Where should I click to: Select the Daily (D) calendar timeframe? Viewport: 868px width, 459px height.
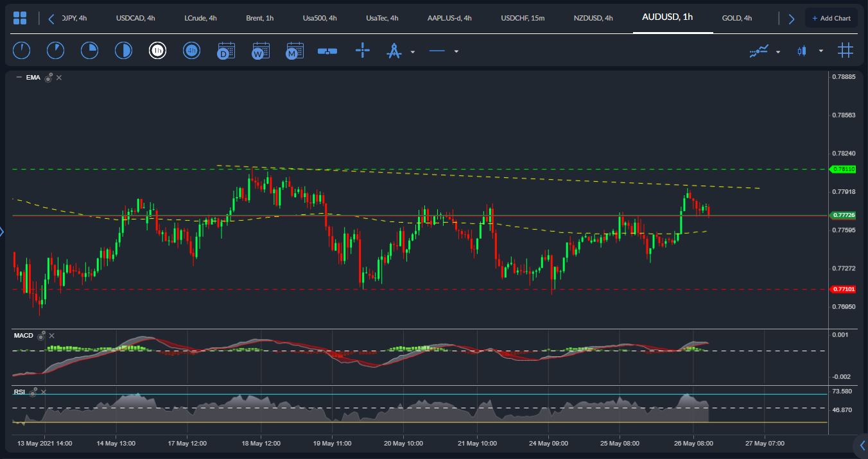click(226, 51)
